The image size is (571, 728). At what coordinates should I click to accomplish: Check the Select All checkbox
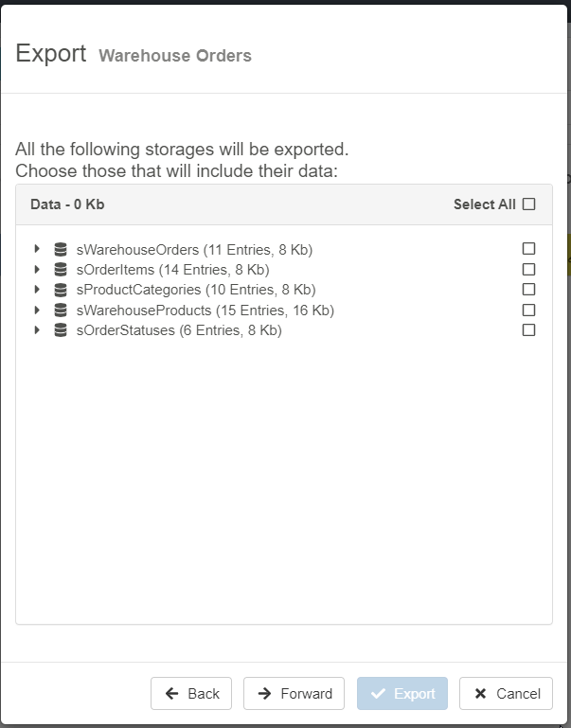(528, 204)
